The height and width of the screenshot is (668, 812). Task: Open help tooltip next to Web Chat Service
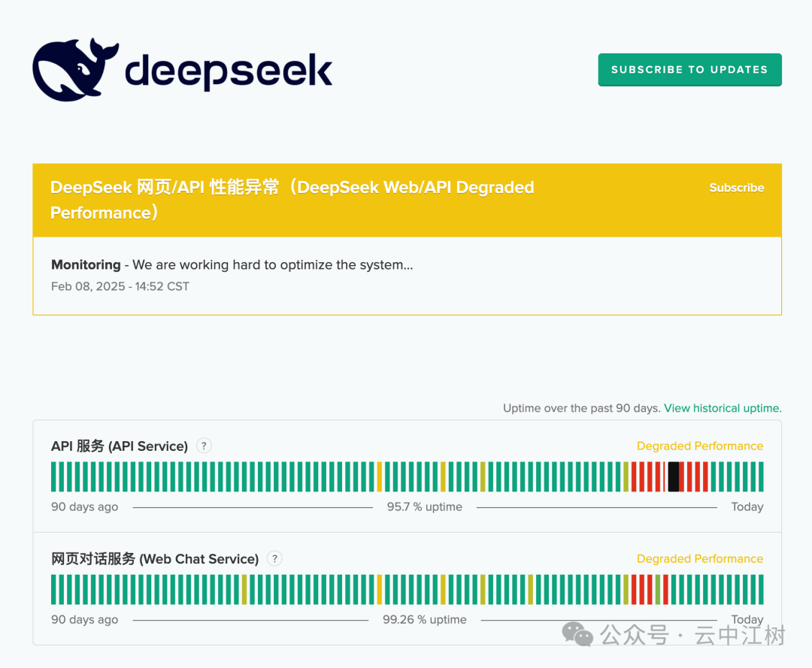coord(274,558)
